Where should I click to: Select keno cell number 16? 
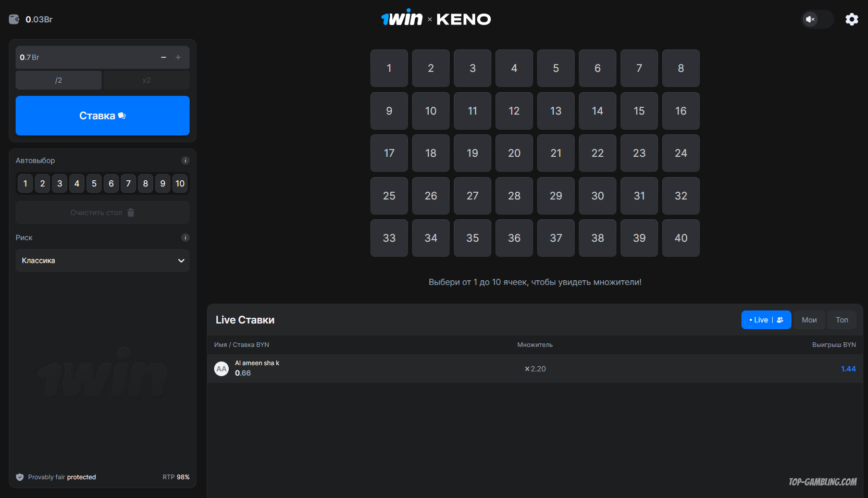tap(681, 111)
